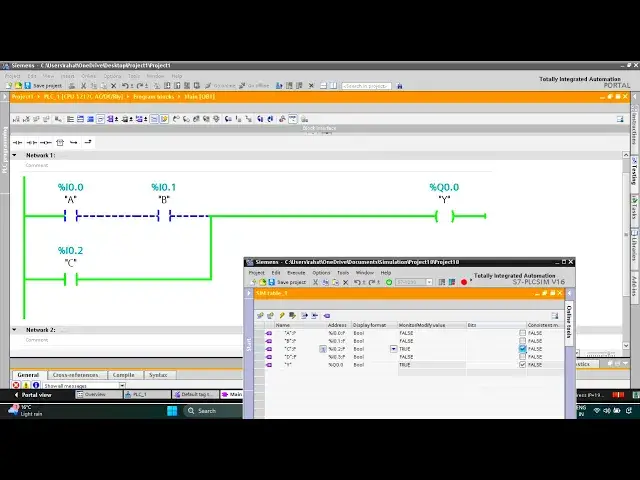
Task: Click the Address column header in SIM table
Action: pos(338,325)
